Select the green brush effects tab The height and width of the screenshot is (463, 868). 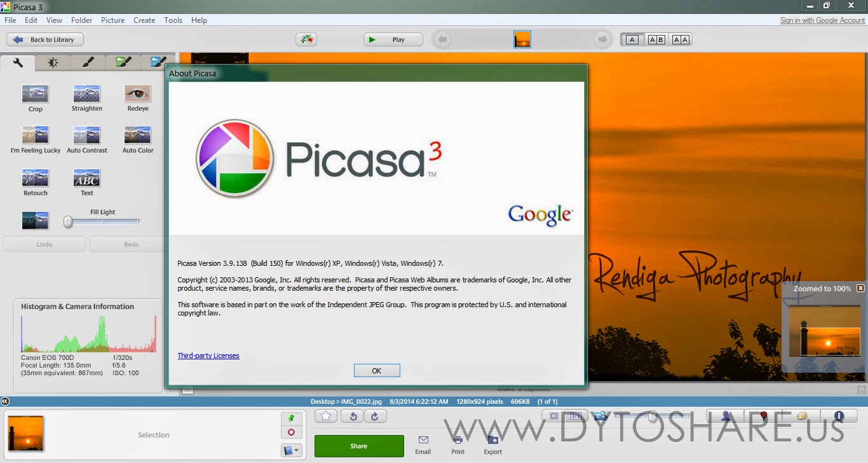click(123, 62)
